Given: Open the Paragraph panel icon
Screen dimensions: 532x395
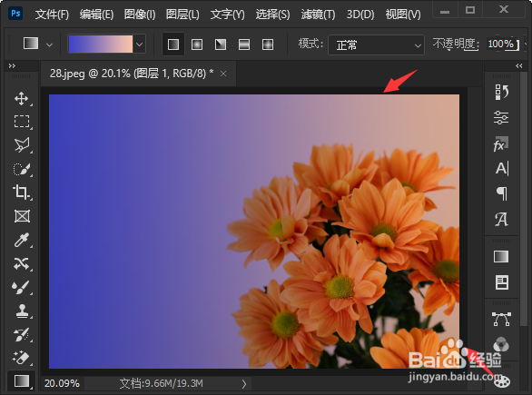Looking at the screenshot, I should pos(501,193).
